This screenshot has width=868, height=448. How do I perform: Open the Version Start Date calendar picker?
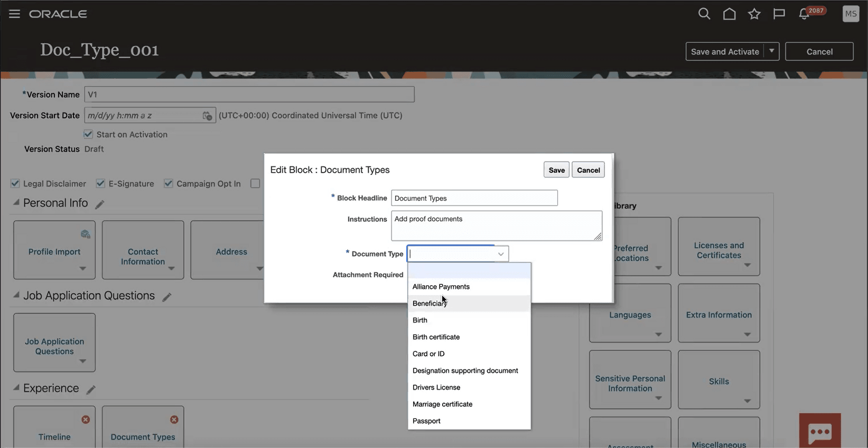(208, 116)
